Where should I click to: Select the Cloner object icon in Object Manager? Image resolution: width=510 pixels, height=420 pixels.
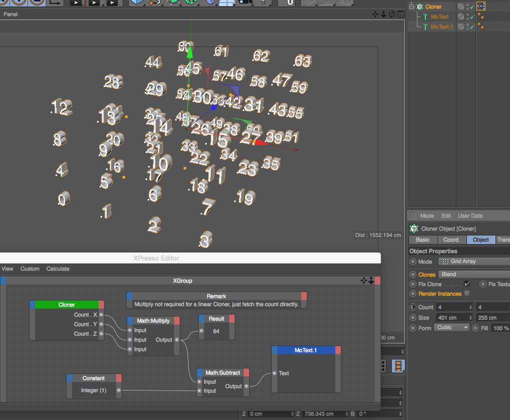pos(419,6)
